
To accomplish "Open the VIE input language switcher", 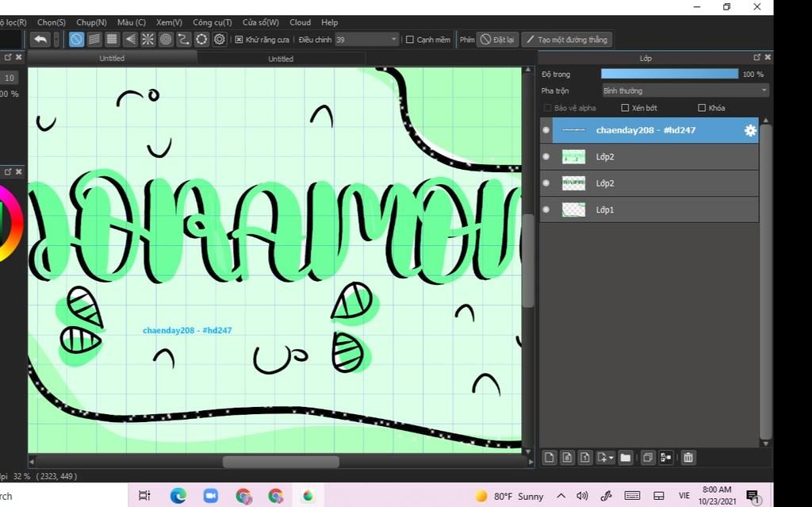I will (x=684, y=496).
